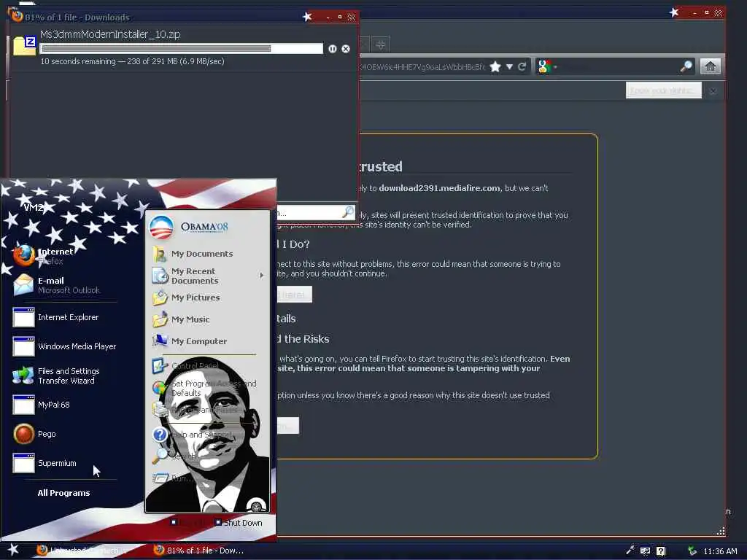Open the Google search engine dropdown

pos(546,66)
